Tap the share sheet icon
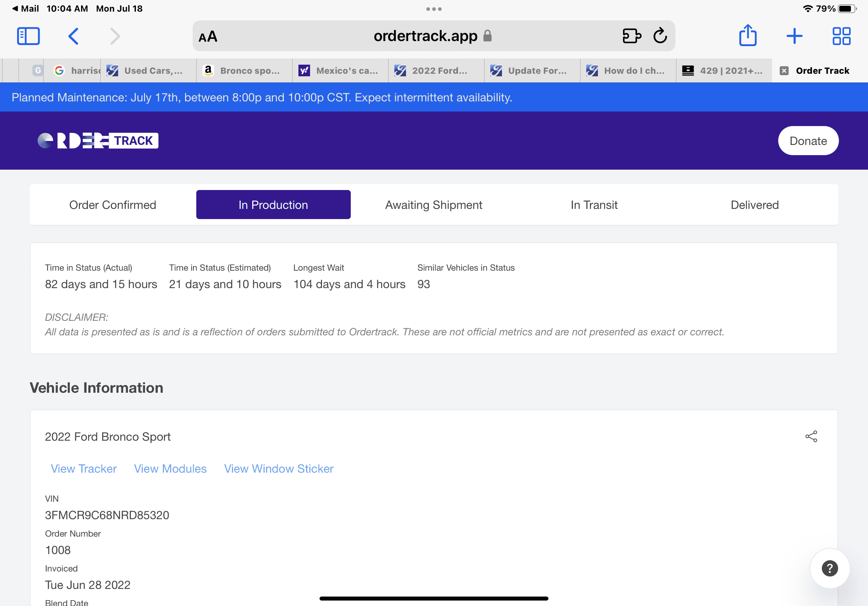This screenshot has width=868, height=606. 747,36
